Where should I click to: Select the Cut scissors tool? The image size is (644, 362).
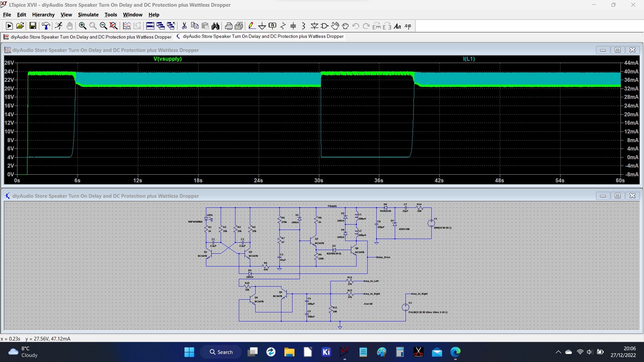coord(184,26)
